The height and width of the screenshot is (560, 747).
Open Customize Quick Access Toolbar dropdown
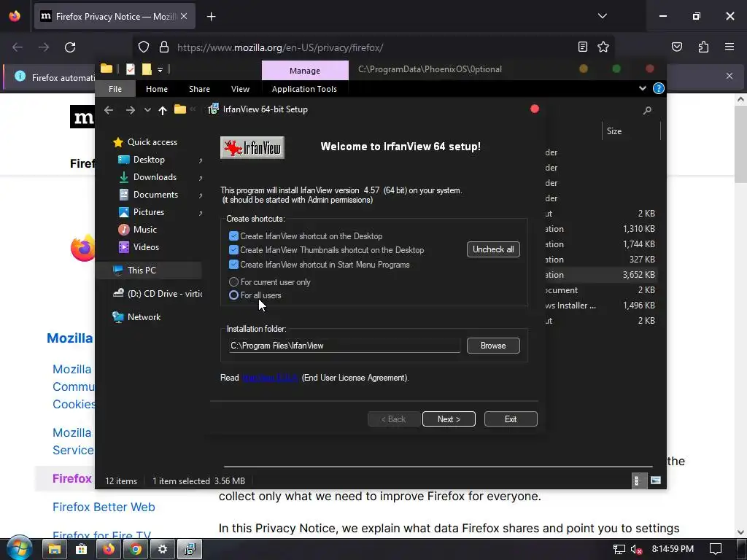(160, 69)
